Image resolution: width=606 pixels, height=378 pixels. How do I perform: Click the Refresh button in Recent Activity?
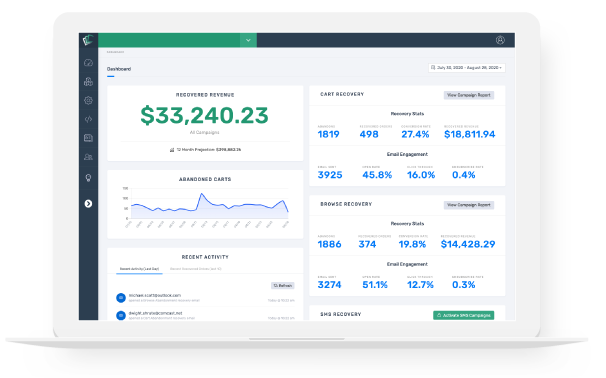tap(283, 286)
